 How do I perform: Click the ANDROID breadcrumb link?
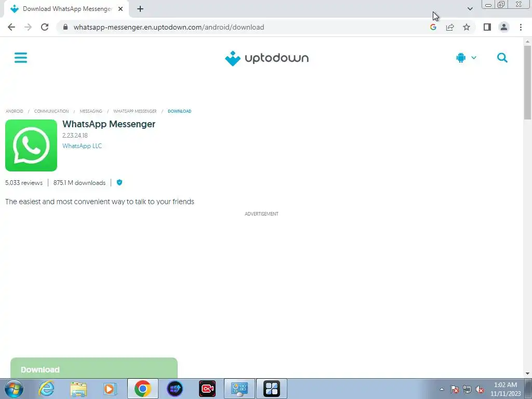(x=14, y=111)
